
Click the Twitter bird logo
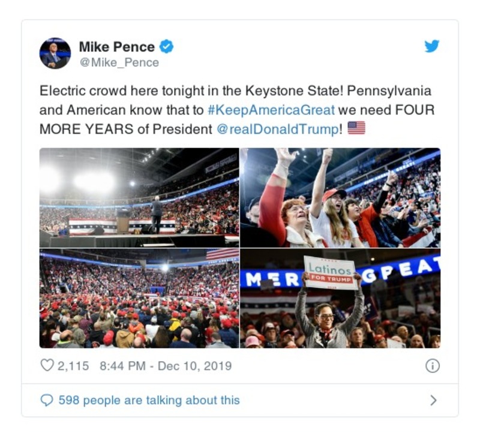click(x=432, y=47)
